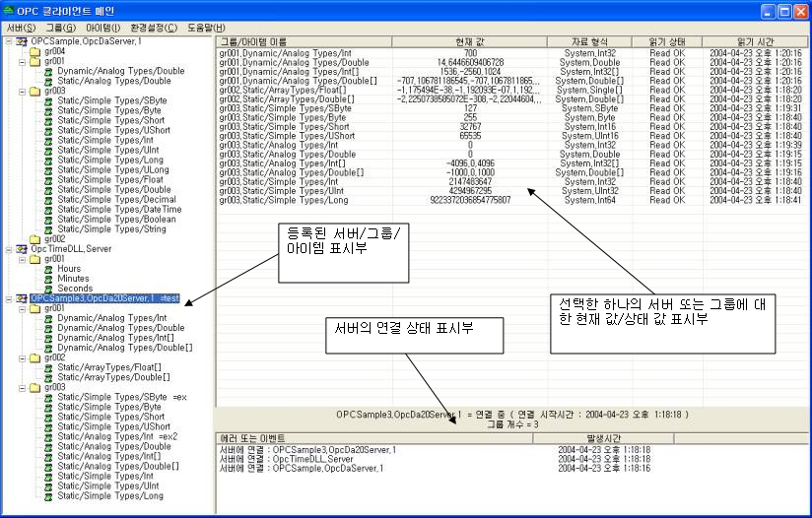Viewport: 812px width, 518px height.
Task: Click the icon beside Static/ArrayTypes/Float[] in the tree
Action: [48, 367]
